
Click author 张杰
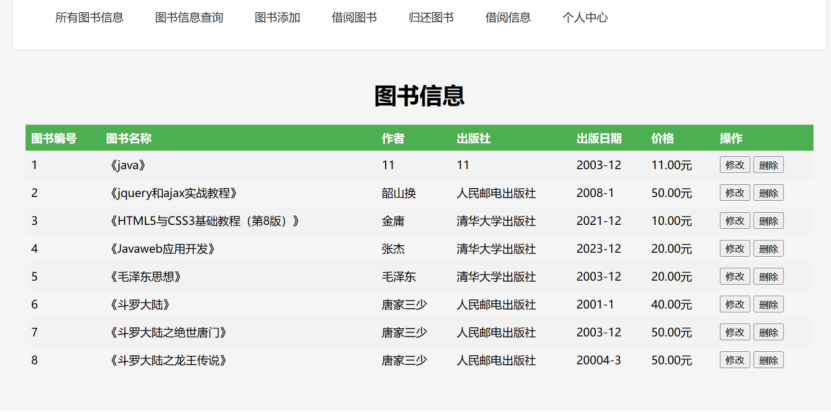(393, 249)
